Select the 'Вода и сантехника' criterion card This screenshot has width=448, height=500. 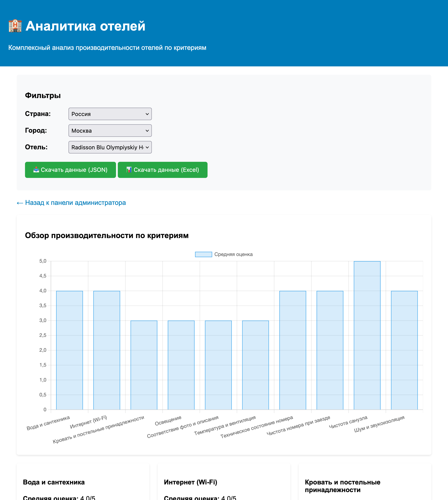coord(83,482)
